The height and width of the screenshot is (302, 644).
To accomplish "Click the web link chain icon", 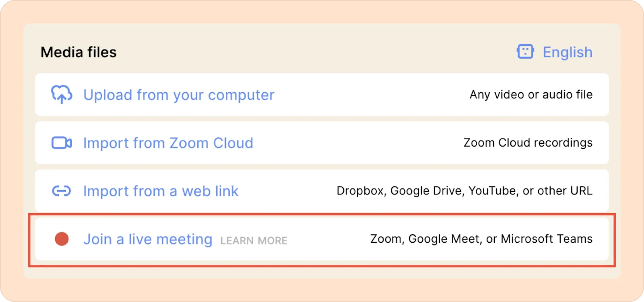I will coord(62,191).
